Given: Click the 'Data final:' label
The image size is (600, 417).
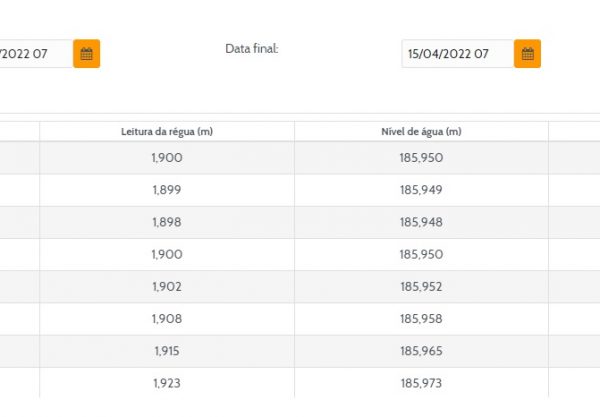Looking at the screenshot, I should tap(251, 48).
